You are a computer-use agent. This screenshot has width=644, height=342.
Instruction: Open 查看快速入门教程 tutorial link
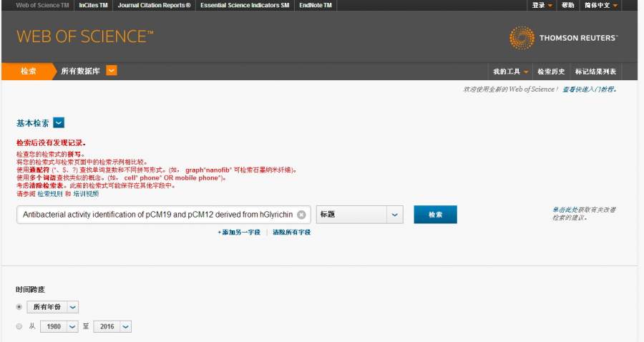point(589,89)
